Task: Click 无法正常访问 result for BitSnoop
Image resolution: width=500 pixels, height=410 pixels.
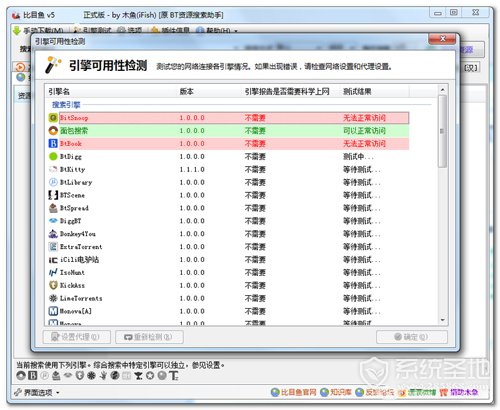Action: click(x=364, y=118)
